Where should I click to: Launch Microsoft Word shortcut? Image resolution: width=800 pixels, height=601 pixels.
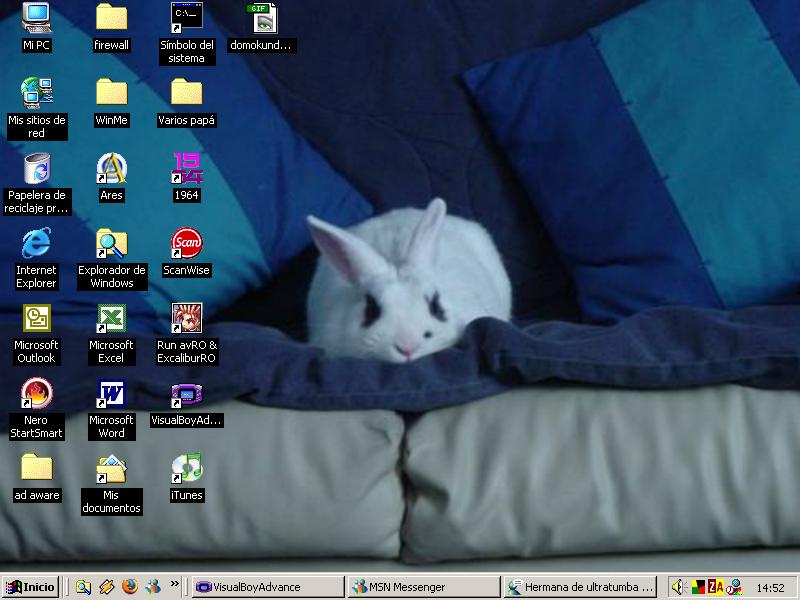pyautogui.click(x=111, y=393)
